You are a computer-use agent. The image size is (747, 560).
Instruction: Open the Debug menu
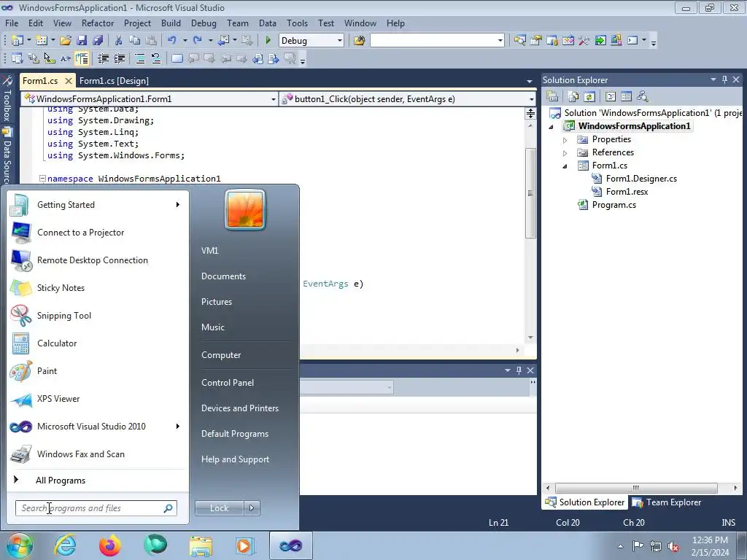pos(204,23)
